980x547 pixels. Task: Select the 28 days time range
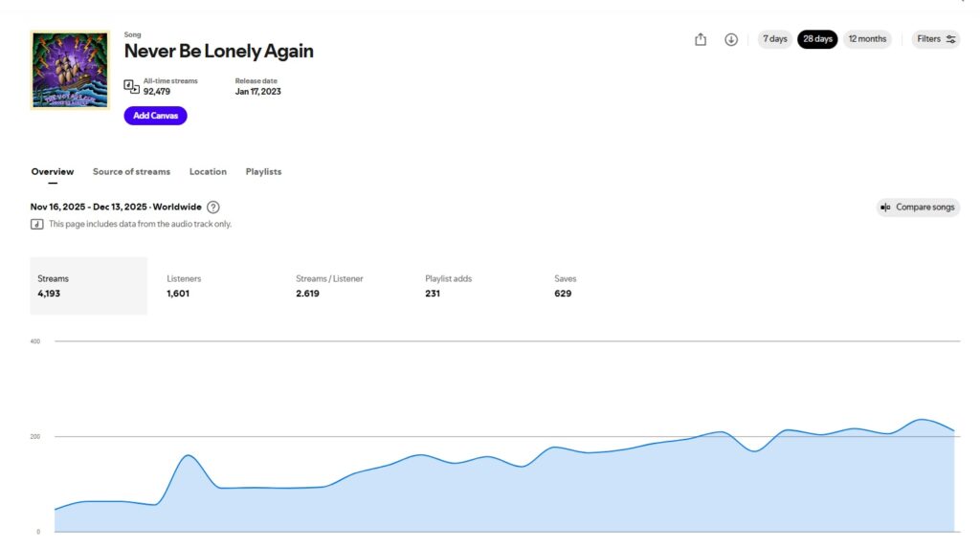click(x=817, y=39)
